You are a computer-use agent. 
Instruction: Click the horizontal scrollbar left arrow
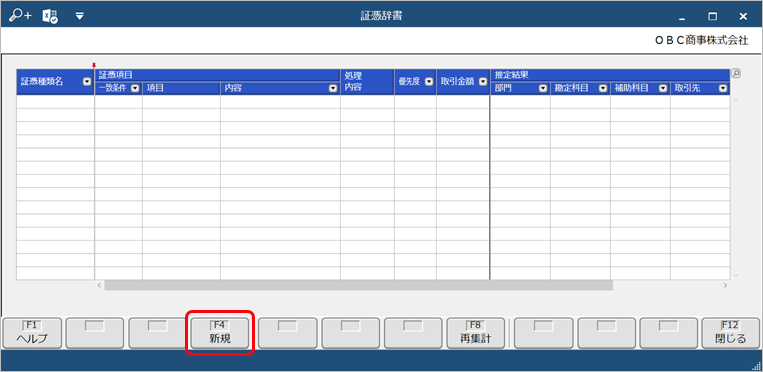pos(99,285)
